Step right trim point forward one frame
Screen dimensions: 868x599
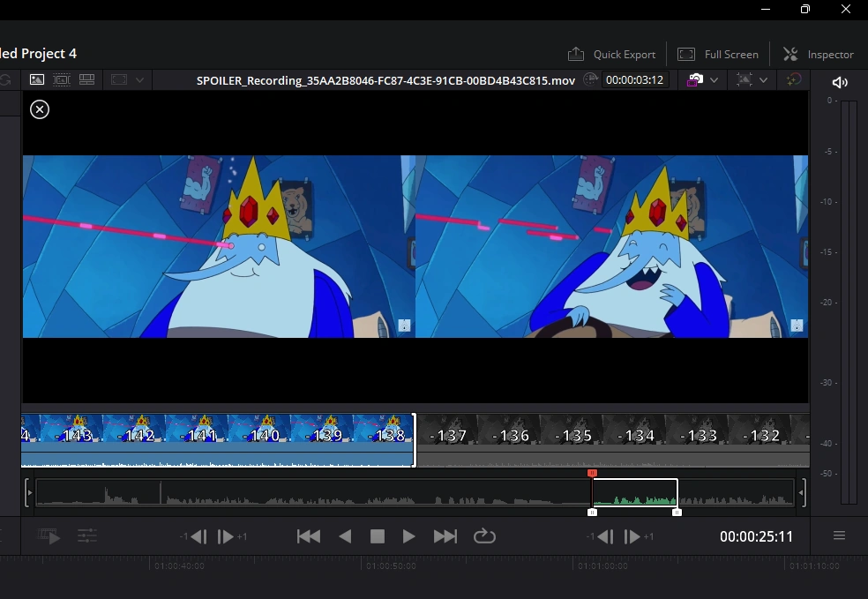click(632, 536)
